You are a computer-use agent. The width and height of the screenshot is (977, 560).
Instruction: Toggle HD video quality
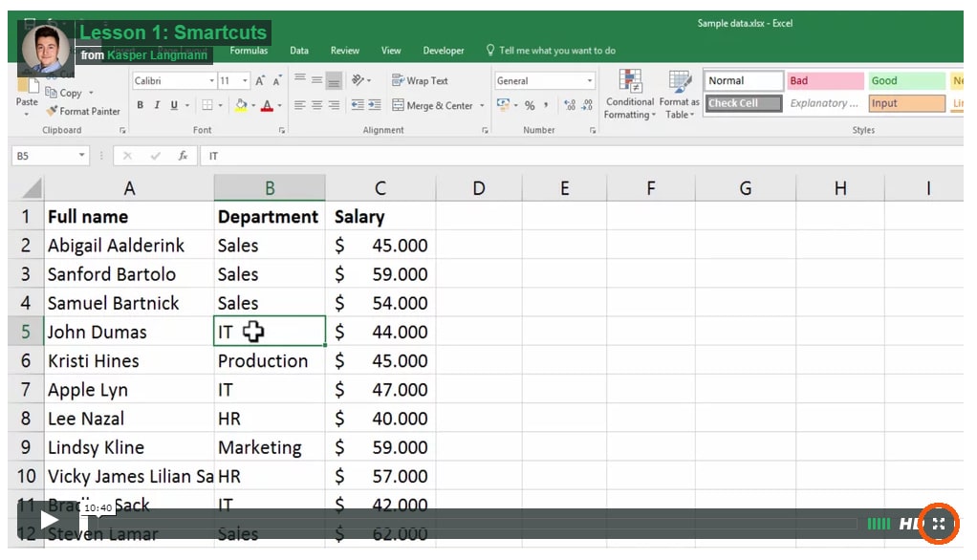pyautogui.click(x=910, y=524)
